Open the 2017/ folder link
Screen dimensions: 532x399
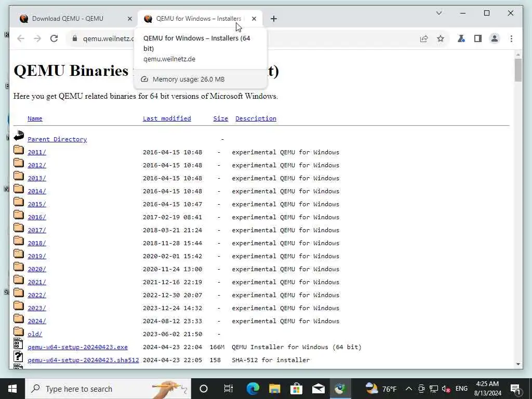click(x=37, y=230)
